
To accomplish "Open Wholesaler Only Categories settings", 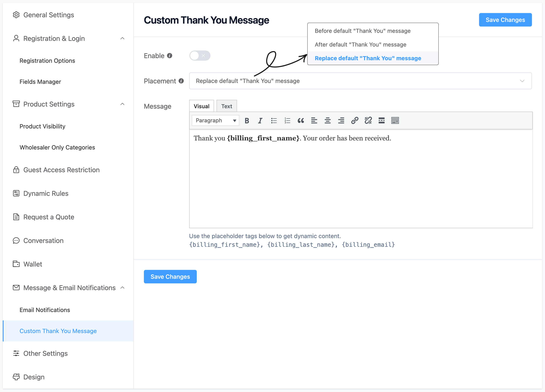I will click(58, 147).
